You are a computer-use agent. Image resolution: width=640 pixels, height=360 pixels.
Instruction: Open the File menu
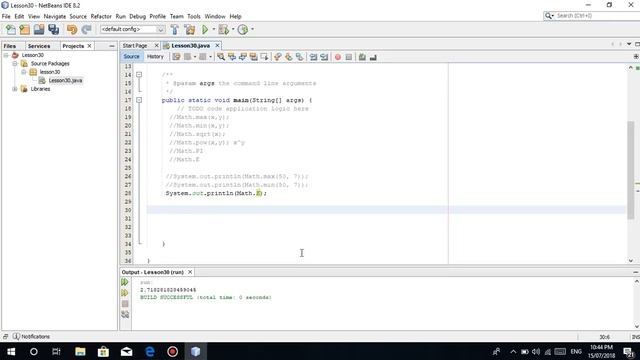(x=6, y=16)
